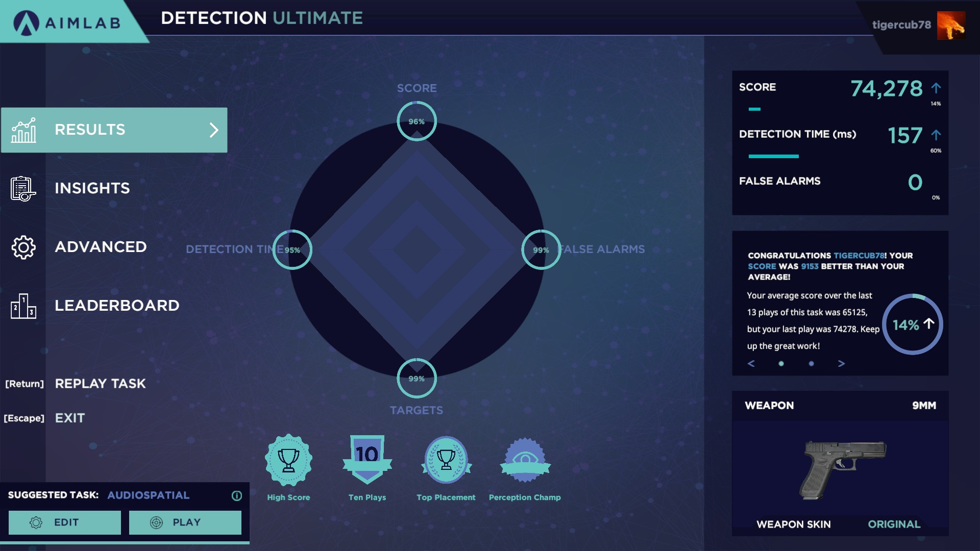Go to previous insight message
Screen dimensions: 980x551
pyautogui.click(x=751, y=363)
